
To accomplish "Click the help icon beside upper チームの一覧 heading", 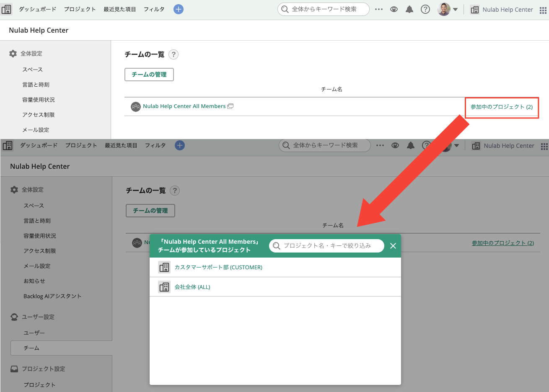I will (174, 54).
